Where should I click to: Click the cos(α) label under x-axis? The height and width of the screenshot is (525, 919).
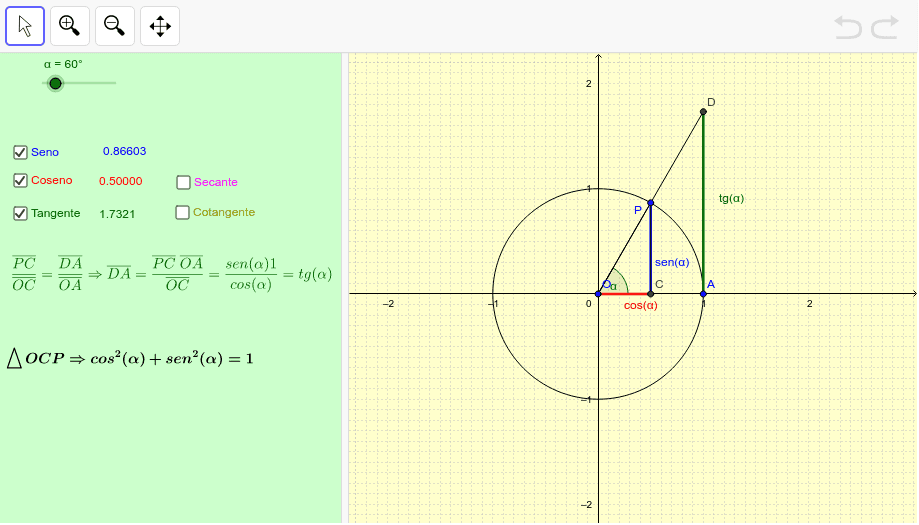pos(641,305)
